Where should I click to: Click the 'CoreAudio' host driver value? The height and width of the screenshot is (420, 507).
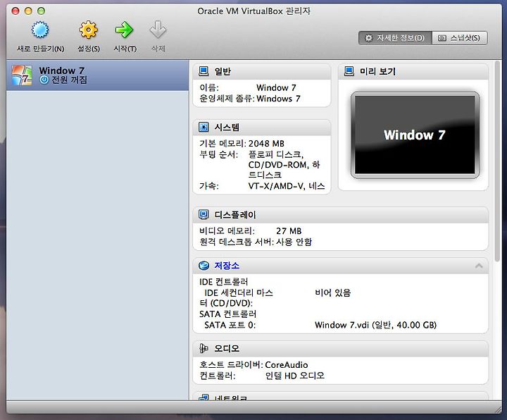tap(287, 365)
